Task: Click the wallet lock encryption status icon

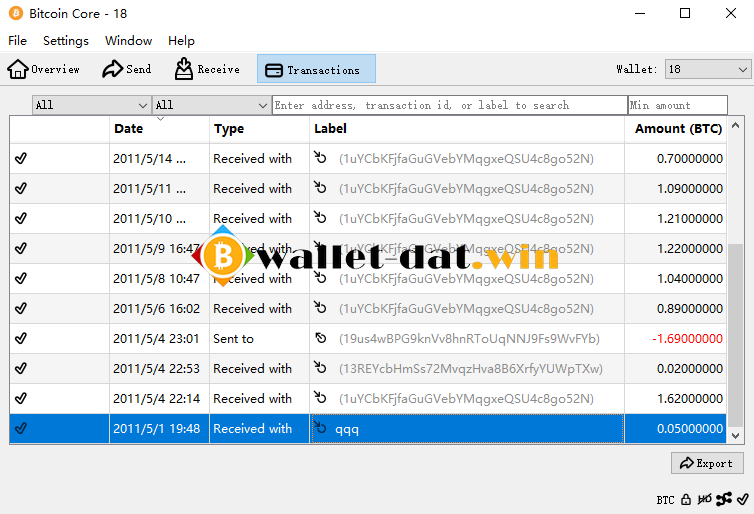Action: pyautogui.click(x=686, y=500)
